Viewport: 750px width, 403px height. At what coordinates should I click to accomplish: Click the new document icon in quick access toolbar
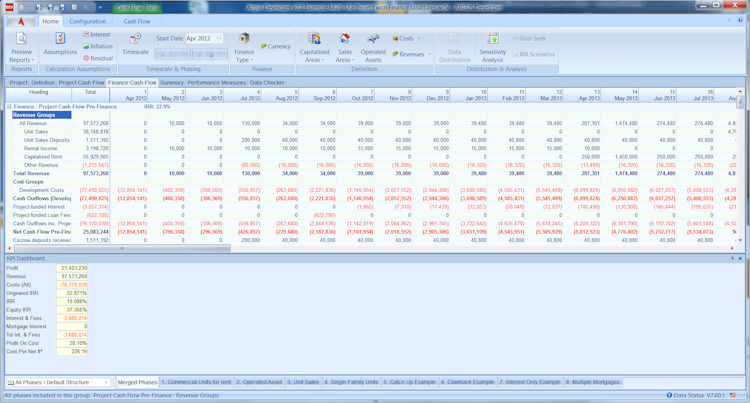tap(22, 7)
